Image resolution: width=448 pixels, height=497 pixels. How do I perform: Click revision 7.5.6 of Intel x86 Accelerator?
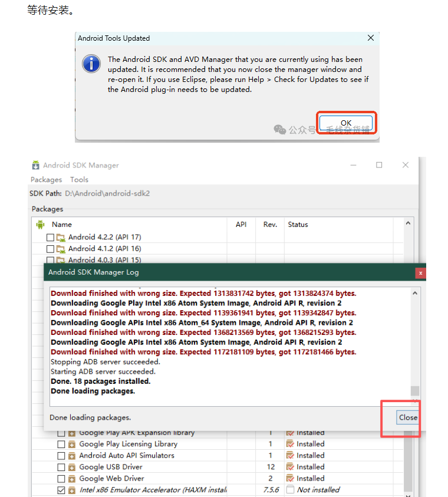(x=271, y=490)
